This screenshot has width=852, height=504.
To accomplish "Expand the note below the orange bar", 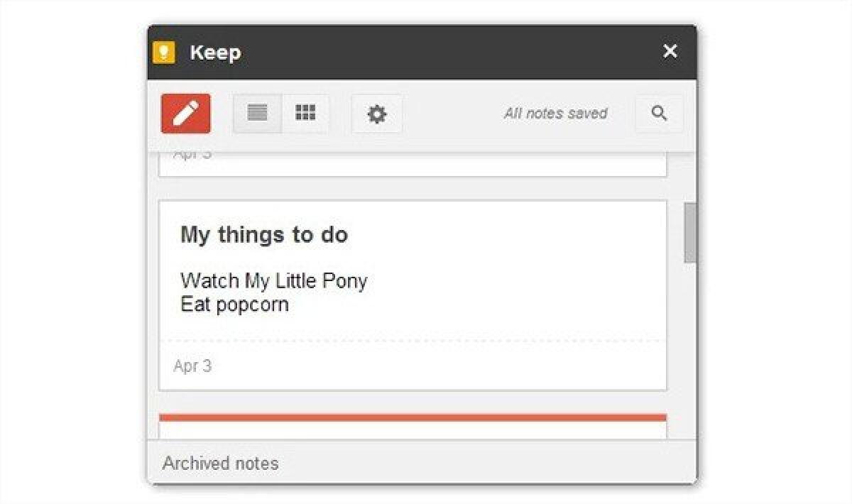I will [412, 426].
